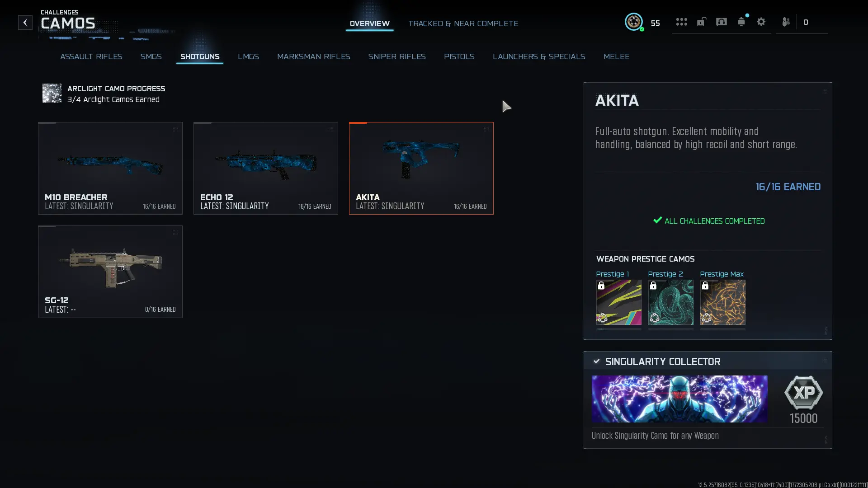Open the camera card icon in header

721,22
